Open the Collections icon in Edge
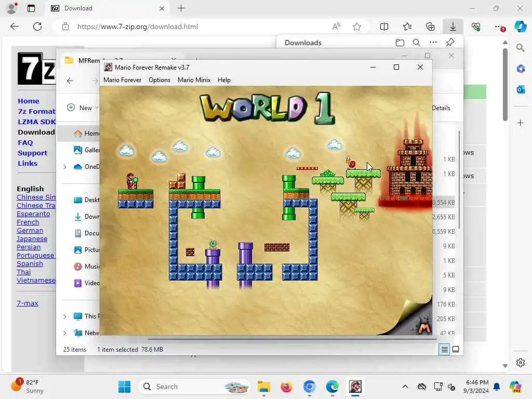532x399 pixels. 430,26
